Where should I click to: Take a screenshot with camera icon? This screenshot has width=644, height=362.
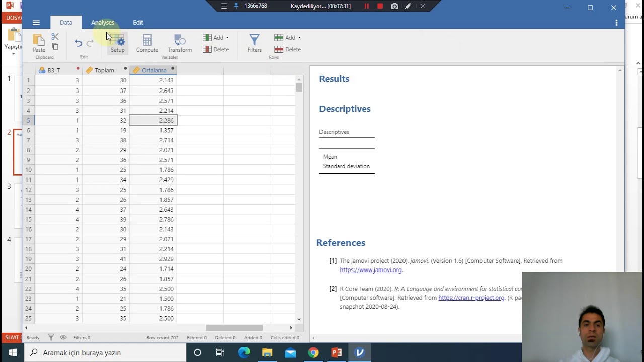tap(394, 6)
